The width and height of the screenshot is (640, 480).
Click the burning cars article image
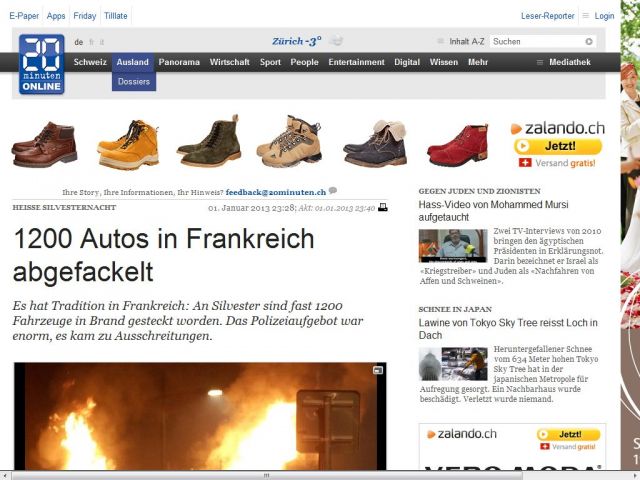point(200,416)
